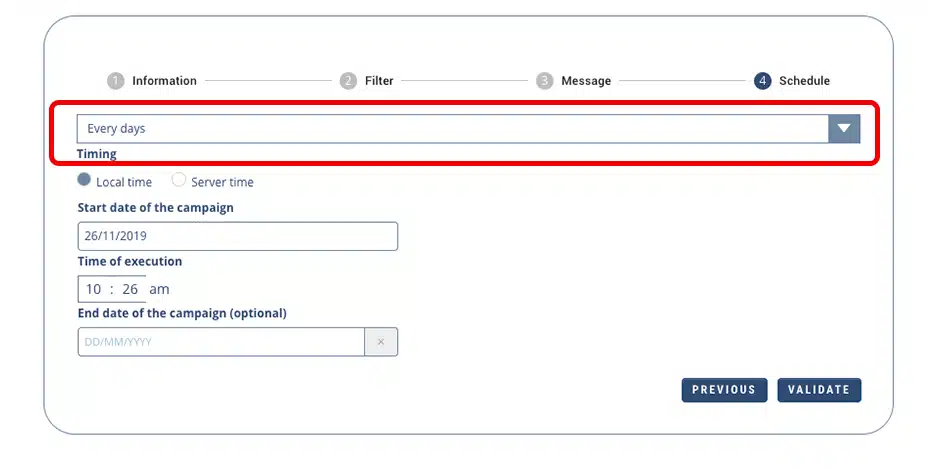Click the step 1 Information circle icon
The height and width of the screenshot is (468, 928).
click(x=116, y=81)
